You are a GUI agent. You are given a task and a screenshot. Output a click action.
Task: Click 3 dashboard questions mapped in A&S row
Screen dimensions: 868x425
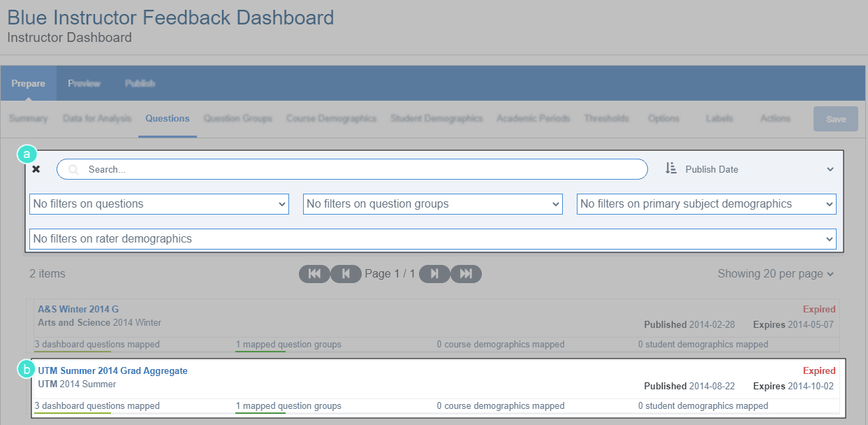97,345
